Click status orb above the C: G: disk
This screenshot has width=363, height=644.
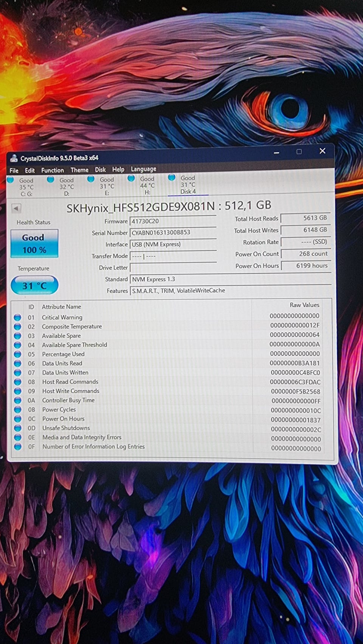coord(11,180)
